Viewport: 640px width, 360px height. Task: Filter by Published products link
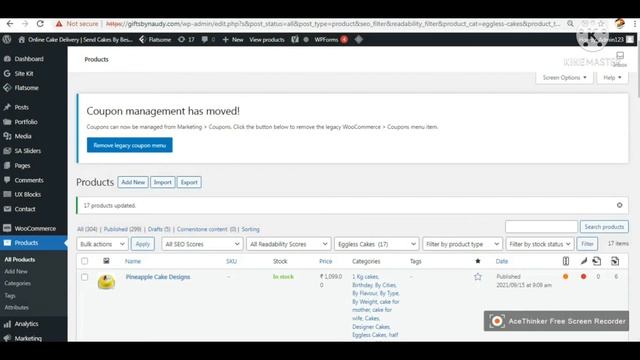tap(122, 229)
